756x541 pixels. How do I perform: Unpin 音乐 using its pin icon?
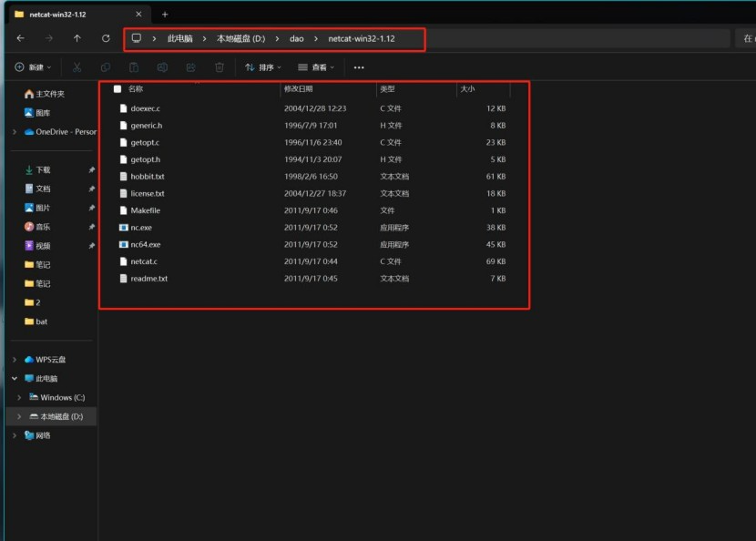(x=92, y=227)
